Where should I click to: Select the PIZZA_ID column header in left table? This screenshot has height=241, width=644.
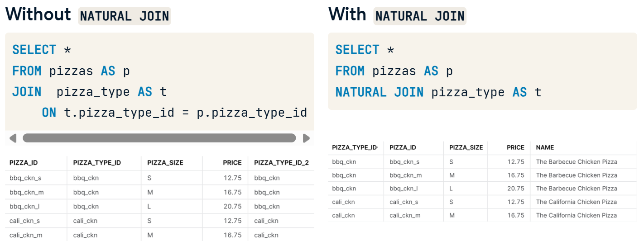click(x=24, y=163)
